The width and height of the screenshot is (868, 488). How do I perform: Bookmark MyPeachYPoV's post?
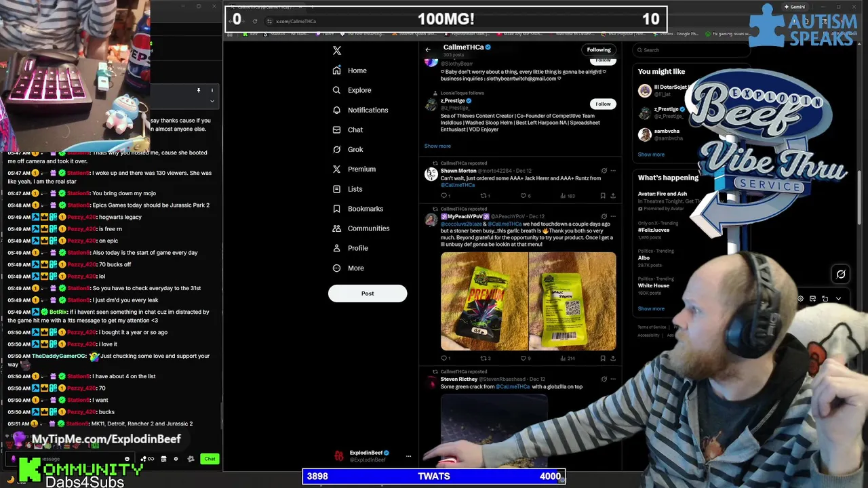click(x=603, y=358)
